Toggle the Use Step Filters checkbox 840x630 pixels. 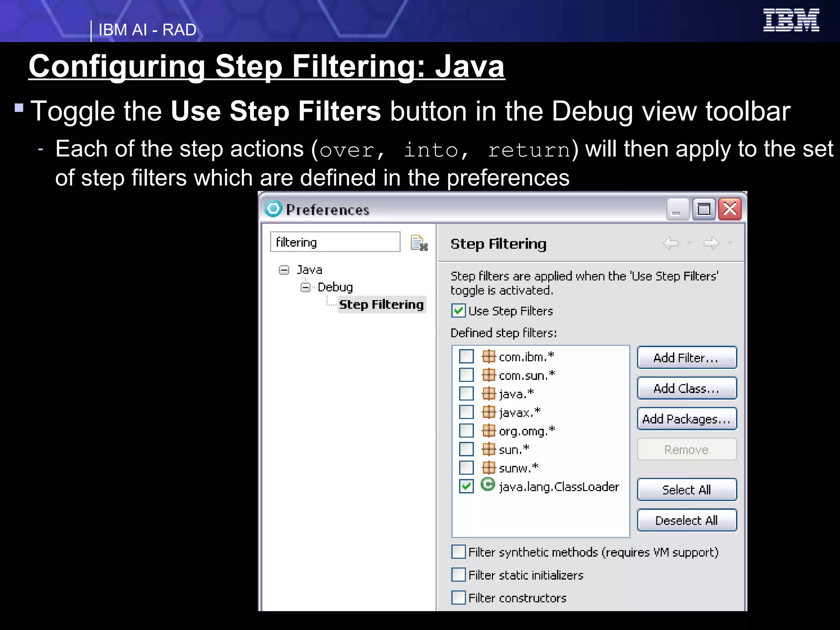coord(458,310)
